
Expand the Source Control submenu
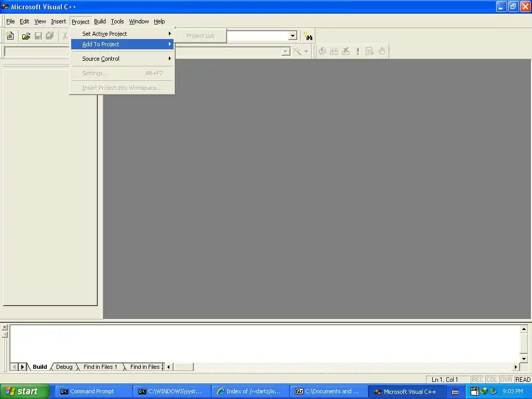(x=122, y=59)
